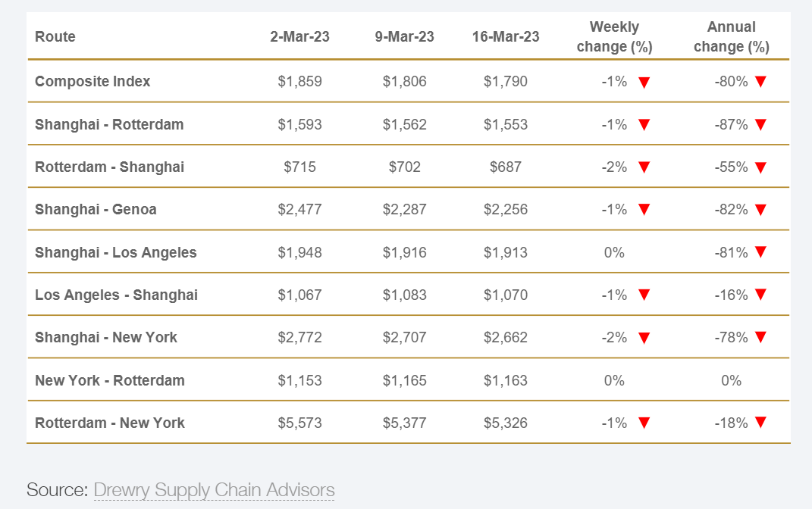Click Composite Index weekly change red arrow
Viewport: 812px width, 509px height.
tap(644, 82)
